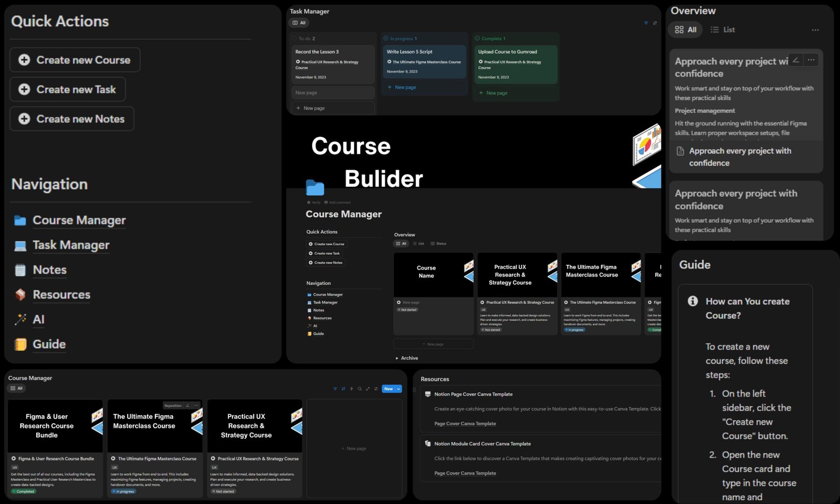Switch to Status tab in small Overview
The width and height of the screenshot is (840, 504).
438,244
